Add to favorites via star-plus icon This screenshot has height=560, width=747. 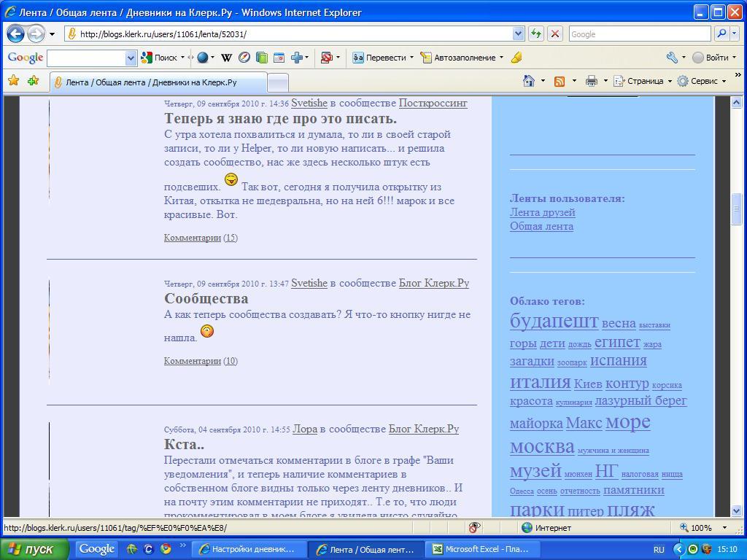(x=33, y=80)
